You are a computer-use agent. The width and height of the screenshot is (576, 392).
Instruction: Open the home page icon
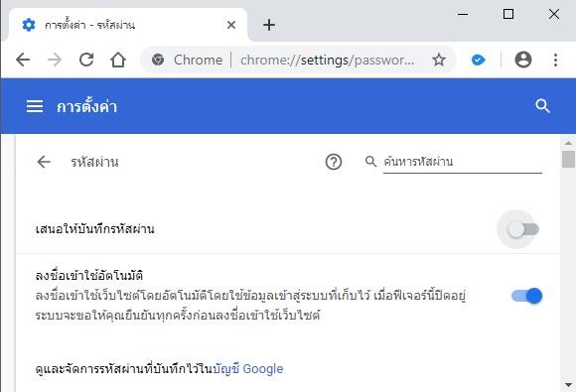click(x=118, y=60)
